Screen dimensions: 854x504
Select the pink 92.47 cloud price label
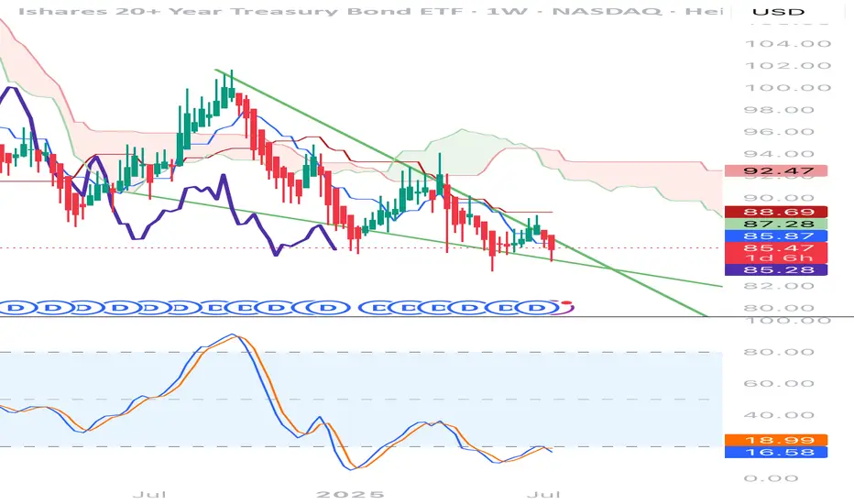[x=776, y=170]
